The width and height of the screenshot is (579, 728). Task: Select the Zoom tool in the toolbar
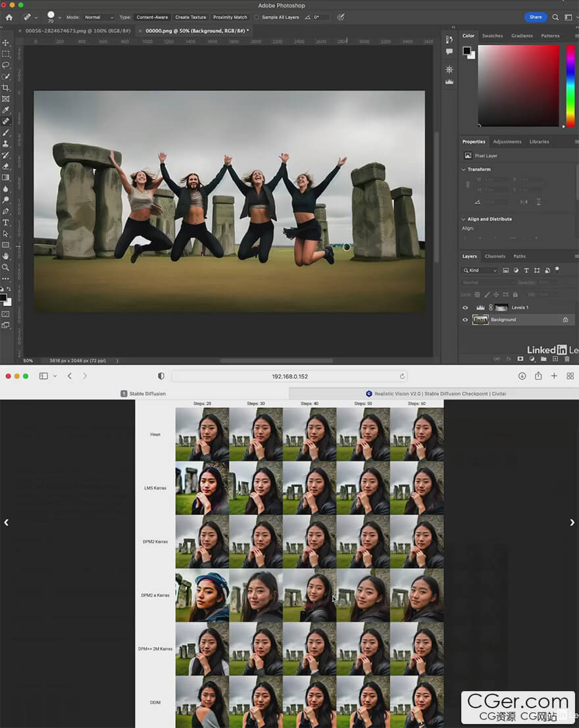pos(5,268)
